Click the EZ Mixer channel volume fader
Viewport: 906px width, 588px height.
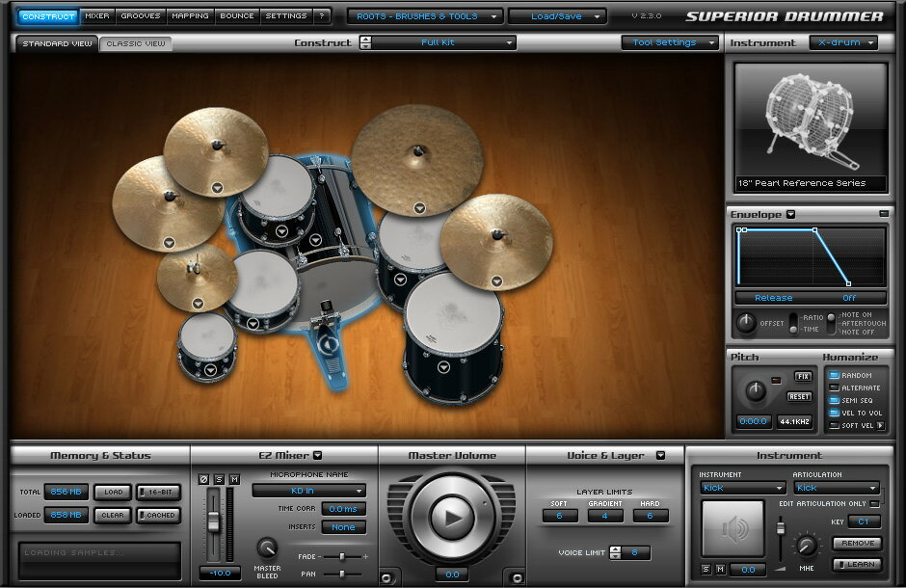[214, 522]
